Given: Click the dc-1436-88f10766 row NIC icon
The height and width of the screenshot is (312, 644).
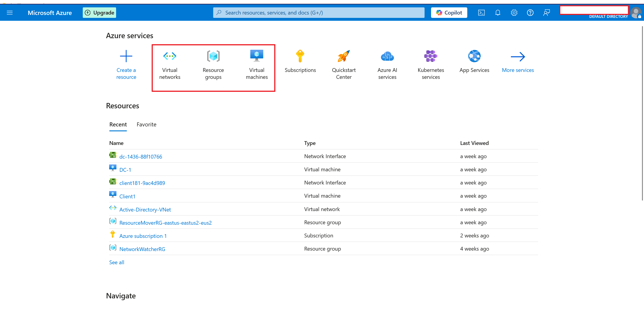Looking at the screenshot, I should tap(113, 155).
